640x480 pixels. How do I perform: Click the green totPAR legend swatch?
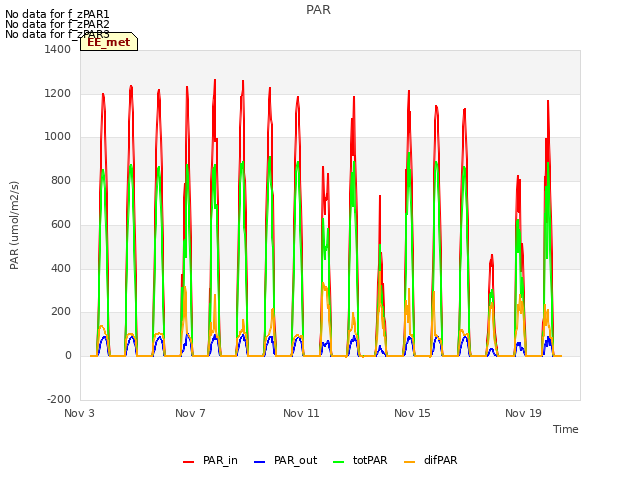tap(339, 462)
